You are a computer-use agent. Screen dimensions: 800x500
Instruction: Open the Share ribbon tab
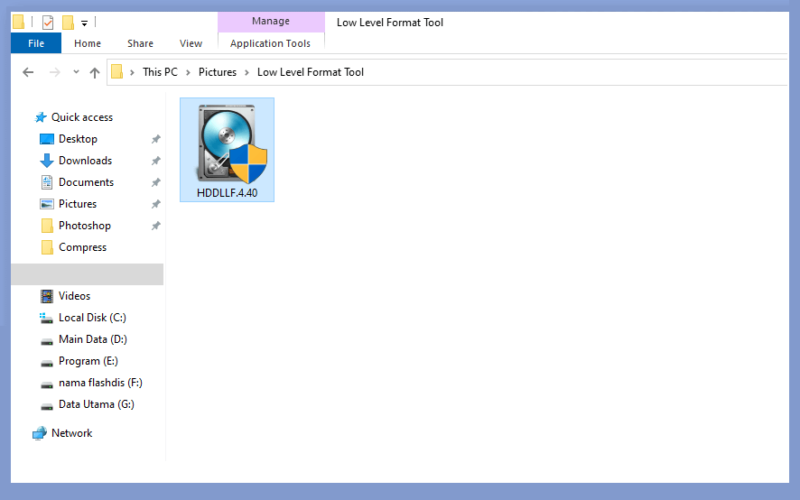(x=140, y=43)
